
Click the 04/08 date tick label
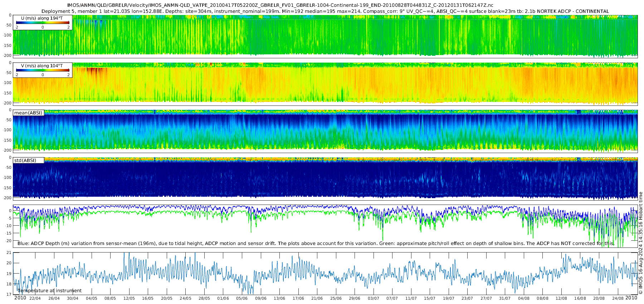[524, 298]
